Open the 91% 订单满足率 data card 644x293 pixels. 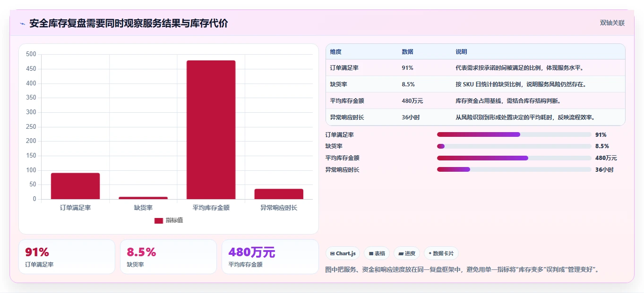pos(67,257)
